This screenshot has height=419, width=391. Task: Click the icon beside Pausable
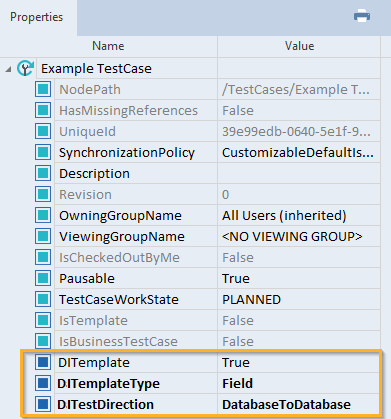click(x=43, y=278)
